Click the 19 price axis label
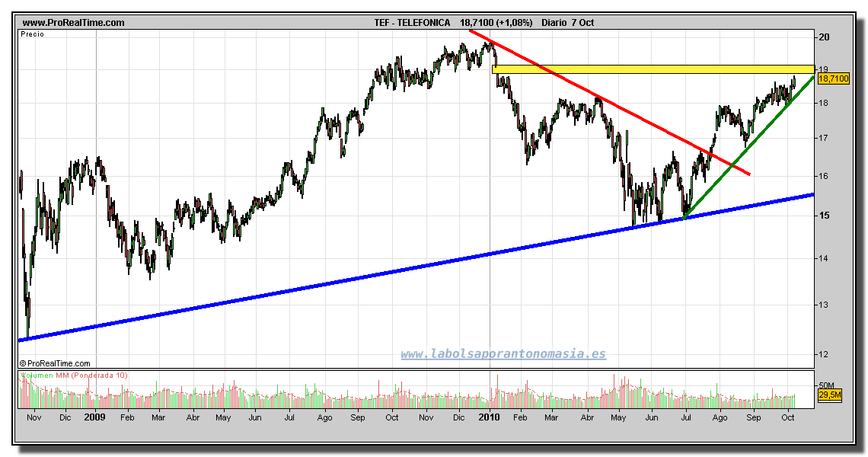The image size is (868, 457). 824,69
